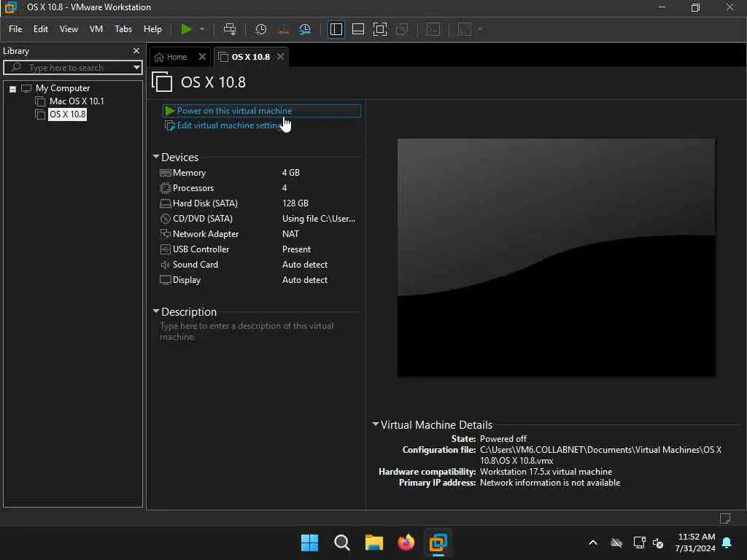
Task: Collapse the Description section
Action: [x=156, y=311]
